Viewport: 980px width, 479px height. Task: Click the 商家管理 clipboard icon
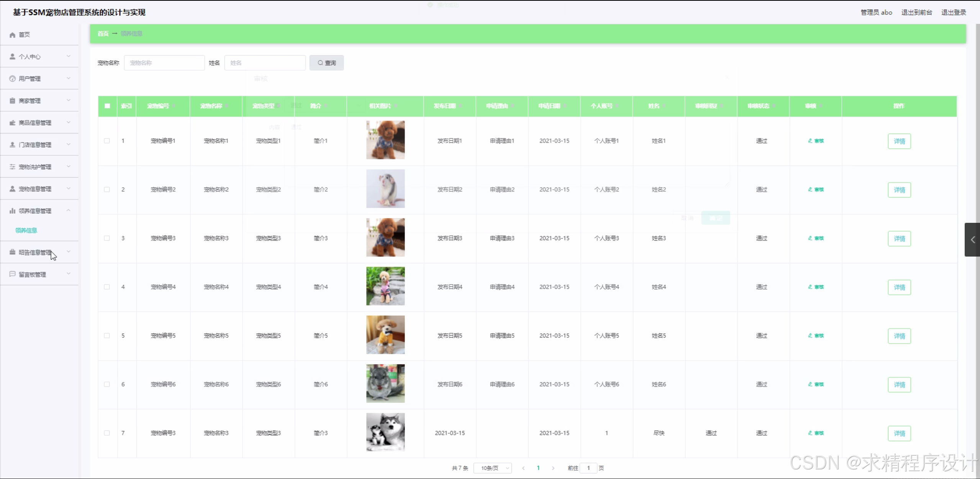pyautogui.click(x=12, y=101)
